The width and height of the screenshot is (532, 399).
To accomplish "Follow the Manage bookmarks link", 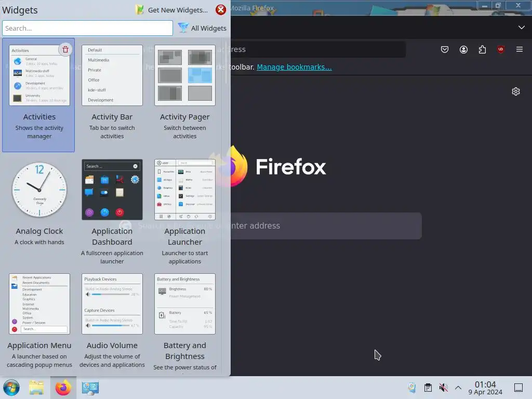I will coord(294,67).
